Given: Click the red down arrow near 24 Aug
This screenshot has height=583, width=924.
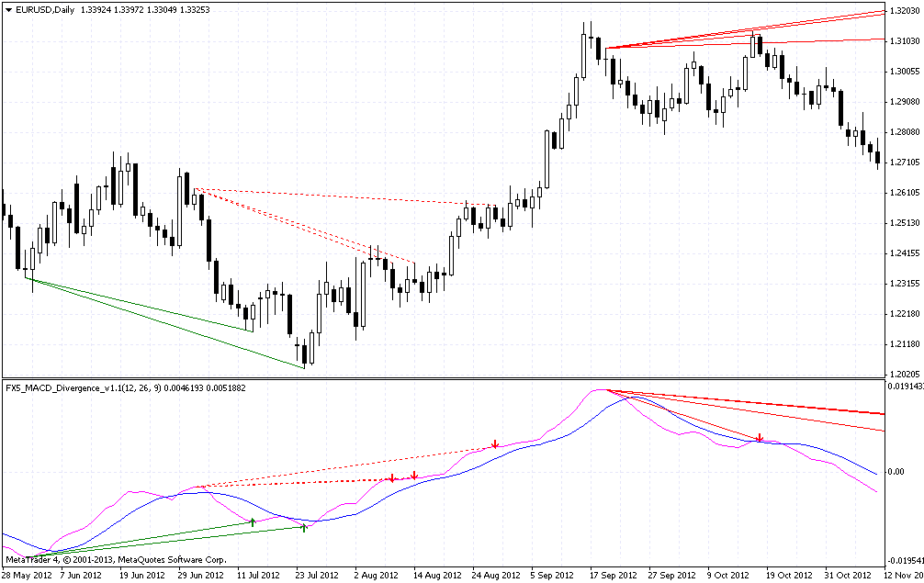Looking at the screenshot, I should pyautogui.click(x=496, y=444).
